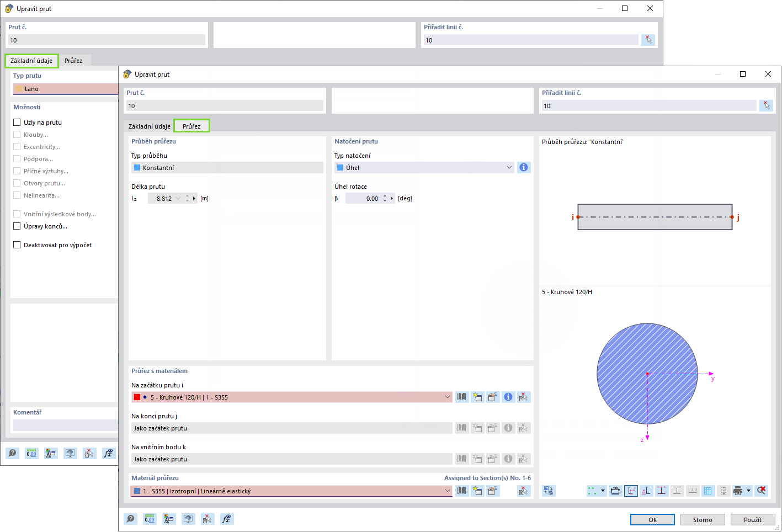Print the section preview graphic
This screenshot has width=782, height=532.
point(738,491)
